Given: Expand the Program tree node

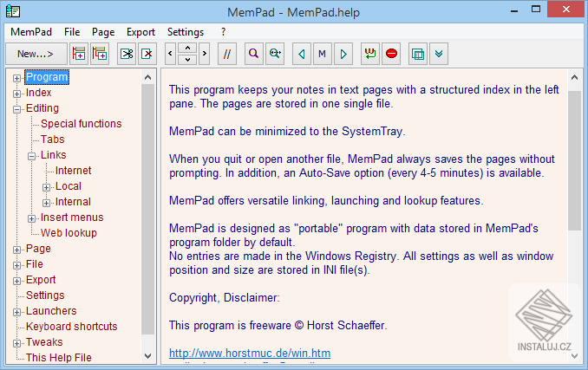Looking at the screenshot, I should pyautogui.click(x=16, y=78).
